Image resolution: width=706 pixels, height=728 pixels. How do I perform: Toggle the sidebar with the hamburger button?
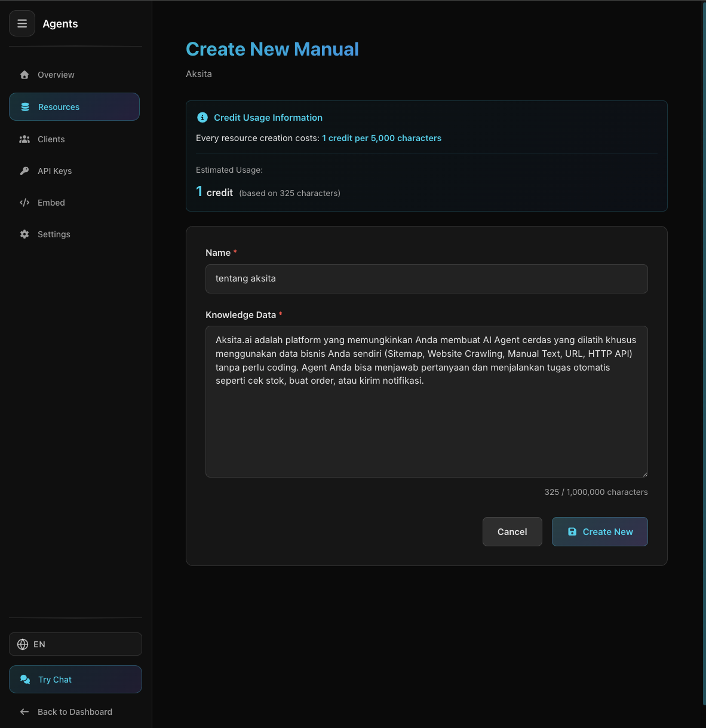(x=22, y=23)
